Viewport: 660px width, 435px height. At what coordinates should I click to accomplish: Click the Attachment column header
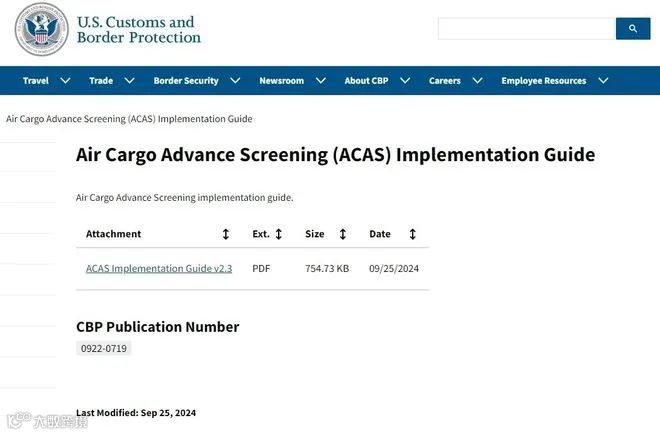(113, 234)
